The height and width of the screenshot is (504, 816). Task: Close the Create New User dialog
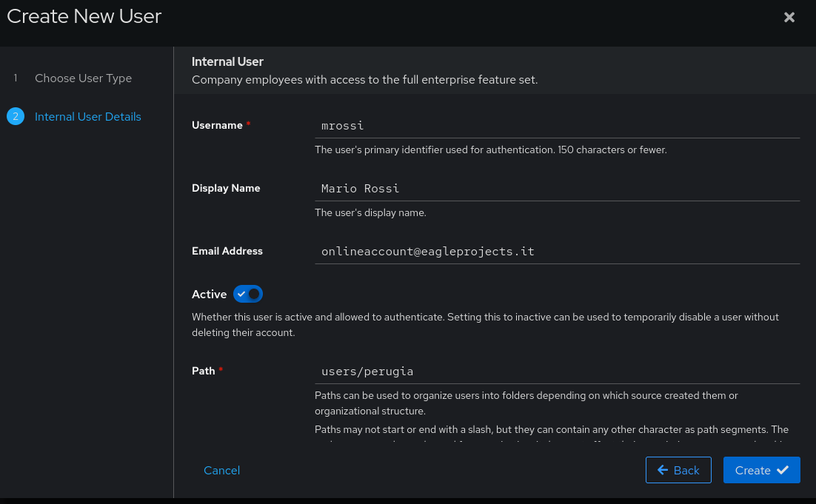tap(789, 17)
